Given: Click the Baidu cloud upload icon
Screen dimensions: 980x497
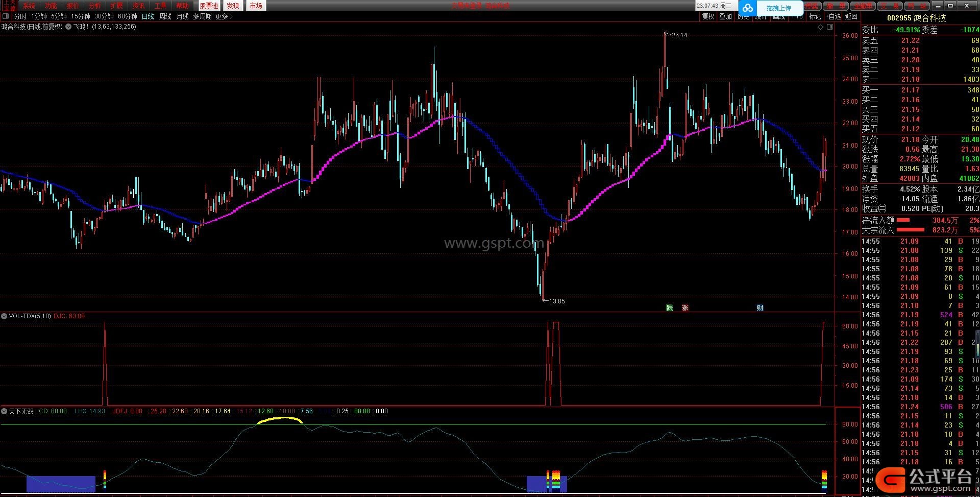Looking at the screenshot, I should click(748, 8).
